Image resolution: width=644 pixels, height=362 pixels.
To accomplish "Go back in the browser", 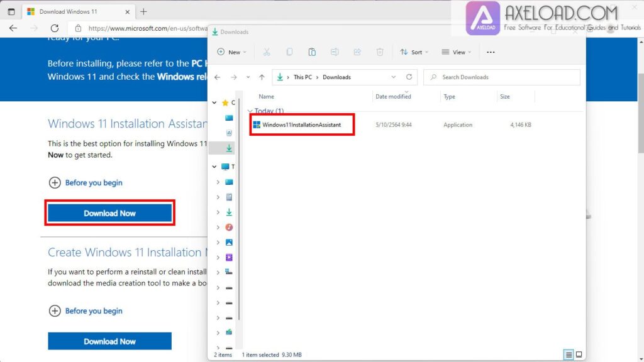I will [x=13, y=28].
